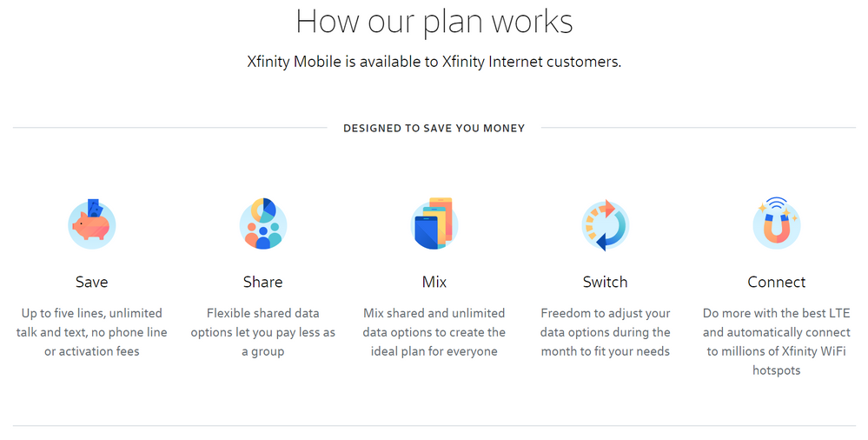The width and height of the screenshot is (868, 440).
Task: Click the horizontal divider at page bottom
Action: point(434,425)
